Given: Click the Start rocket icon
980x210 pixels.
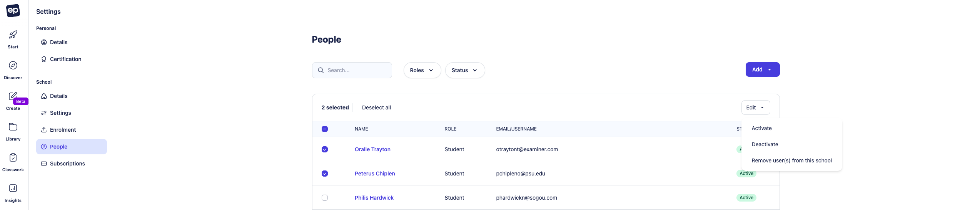Looking at the screenshot, I should click(x=13, y=35).
